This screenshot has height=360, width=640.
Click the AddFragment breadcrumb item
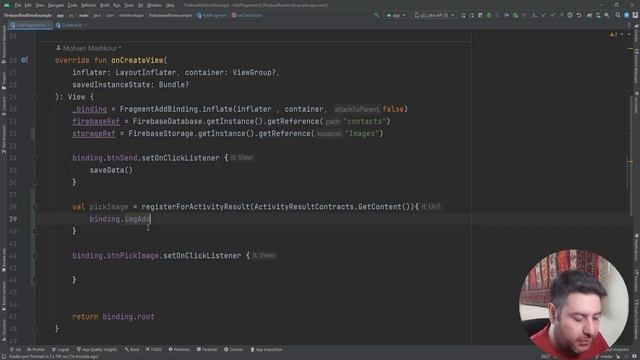212,16
